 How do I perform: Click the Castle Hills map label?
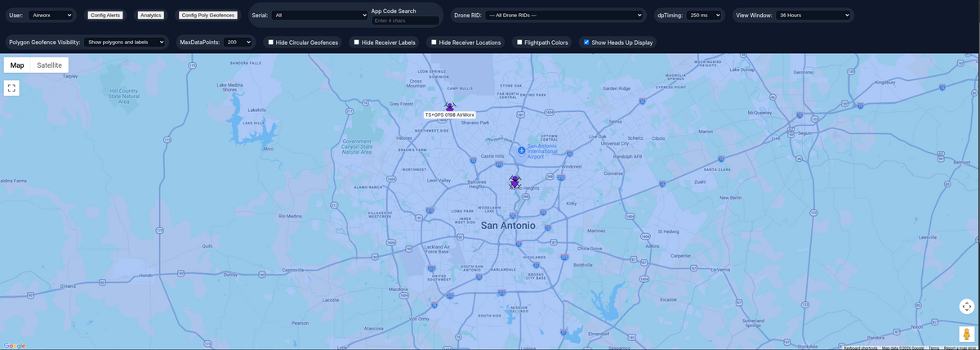[x=493, y=155]
